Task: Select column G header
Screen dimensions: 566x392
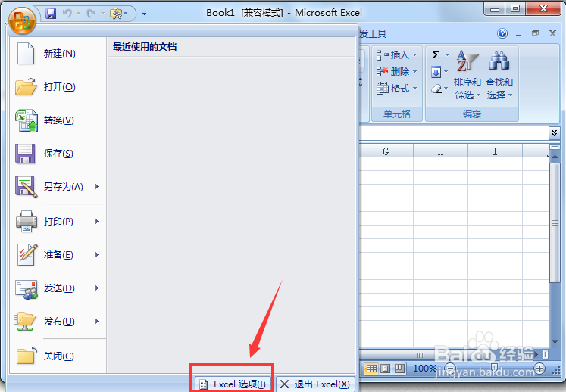Action: 386,151
